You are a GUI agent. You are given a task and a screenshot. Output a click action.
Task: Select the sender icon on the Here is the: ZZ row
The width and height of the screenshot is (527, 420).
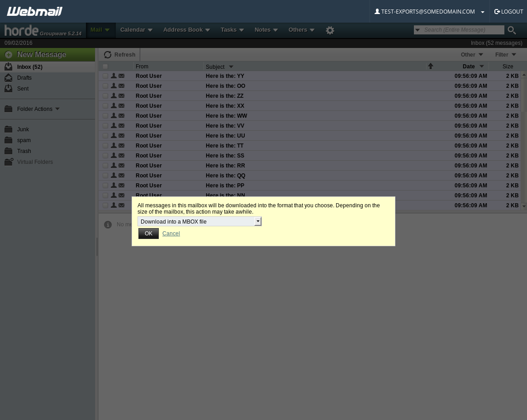(x=114, y=95)
